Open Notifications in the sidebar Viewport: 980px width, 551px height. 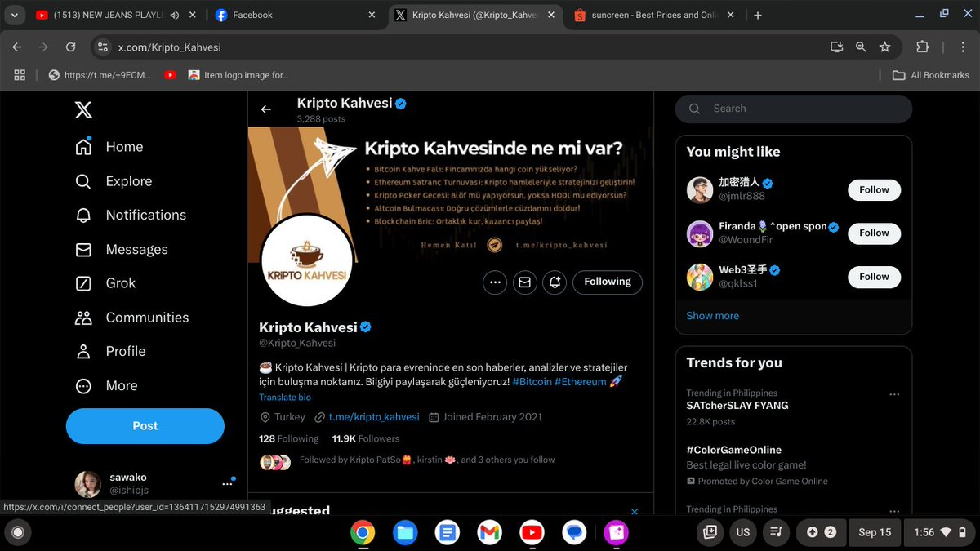point(131,215)
